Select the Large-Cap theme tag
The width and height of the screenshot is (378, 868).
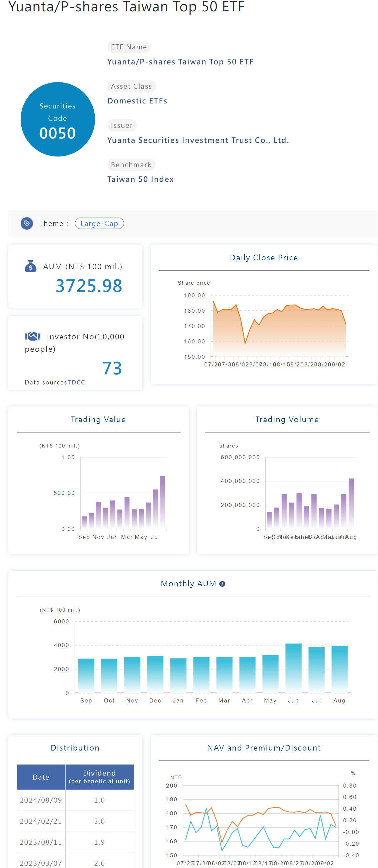pos(99,223)
